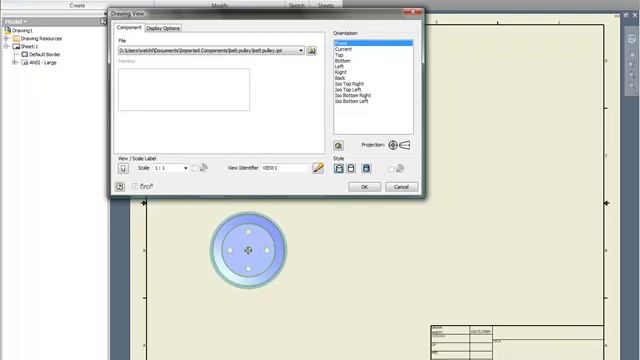
Task: Edit view label pencil icon
Action: click(x=318, y=168)
